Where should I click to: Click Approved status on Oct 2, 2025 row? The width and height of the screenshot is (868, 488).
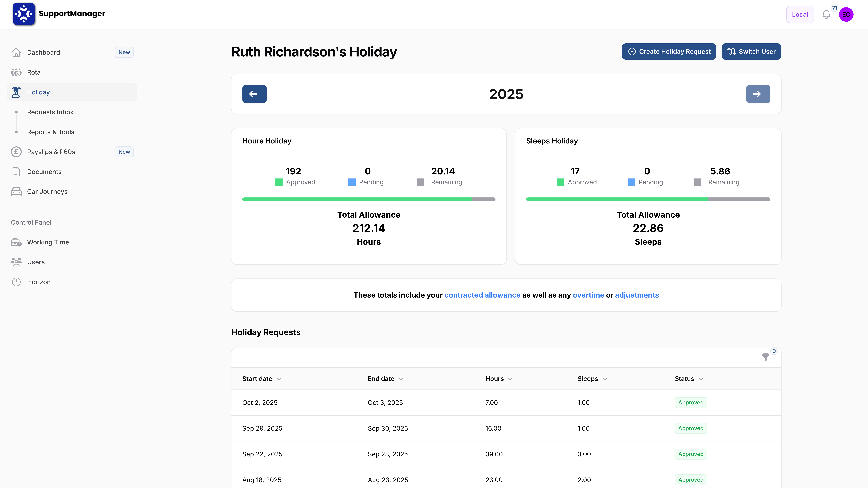(x=691, y=403)
